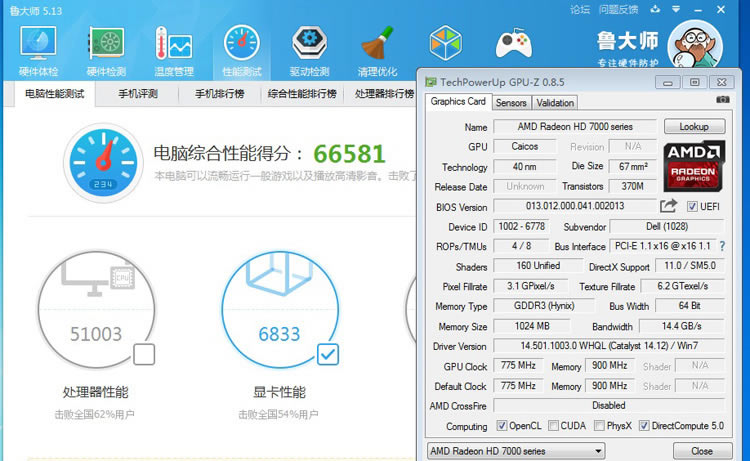
Task: Click the Memory Size 1024 MB field
Action: point(532,326)
